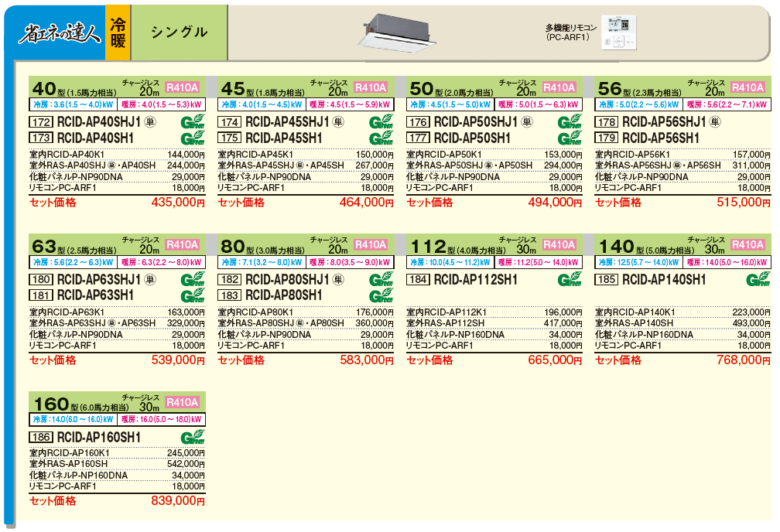Image resolution: width=780 pixels, height=532 pixels.
Task: Select the boxed number 184
Action: click(418, 279)
